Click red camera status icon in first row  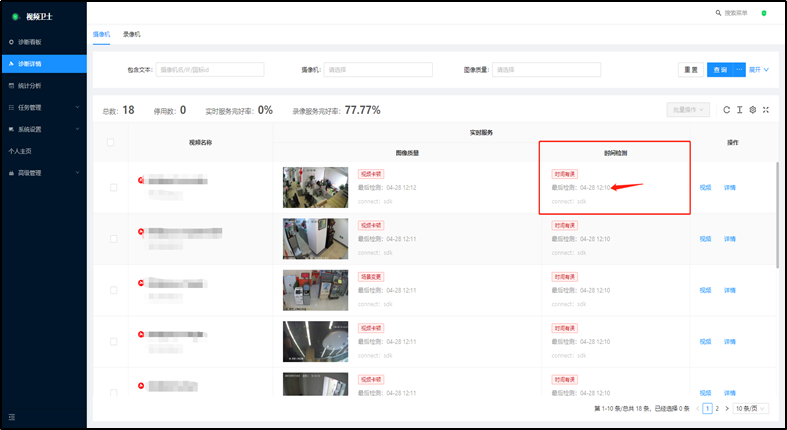141,180
